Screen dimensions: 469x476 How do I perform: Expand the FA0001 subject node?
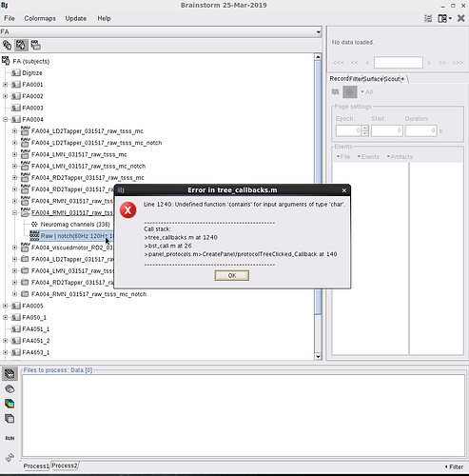(5, 85)
